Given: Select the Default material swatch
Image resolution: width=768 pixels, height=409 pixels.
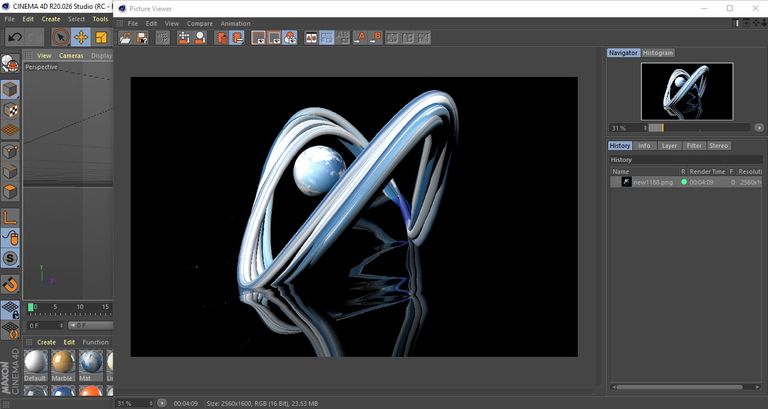Looking at the screenshot, I should click(x=35, y=365).
